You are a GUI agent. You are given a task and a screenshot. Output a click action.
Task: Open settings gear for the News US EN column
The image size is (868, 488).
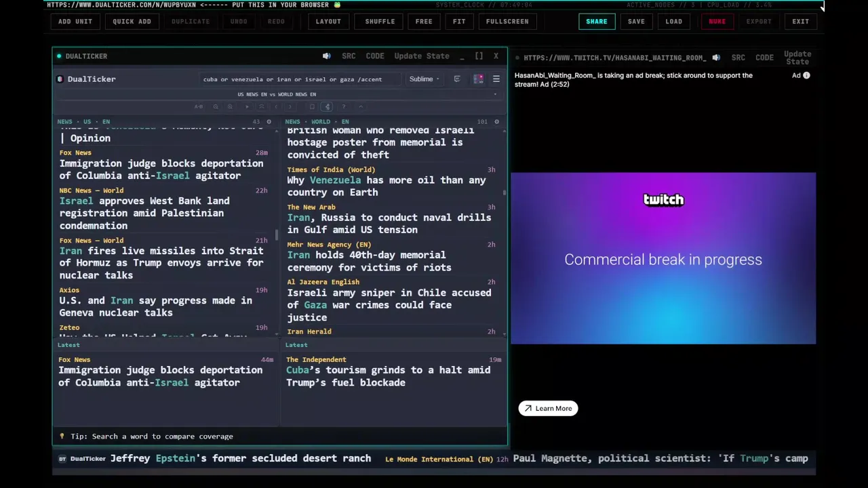[x=269, y=122]
